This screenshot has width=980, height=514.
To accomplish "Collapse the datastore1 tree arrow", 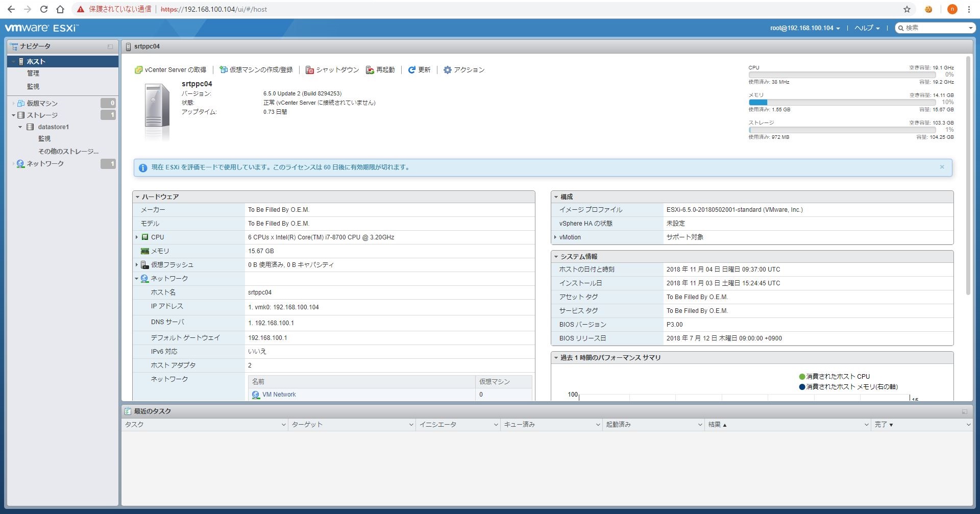I will click(20, 127).
